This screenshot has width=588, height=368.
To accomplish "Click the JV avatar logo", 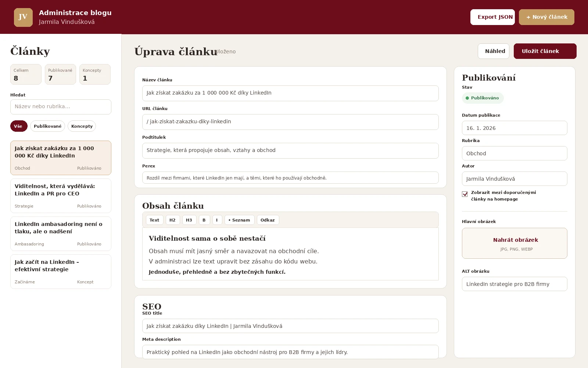I will coord(23,17).
